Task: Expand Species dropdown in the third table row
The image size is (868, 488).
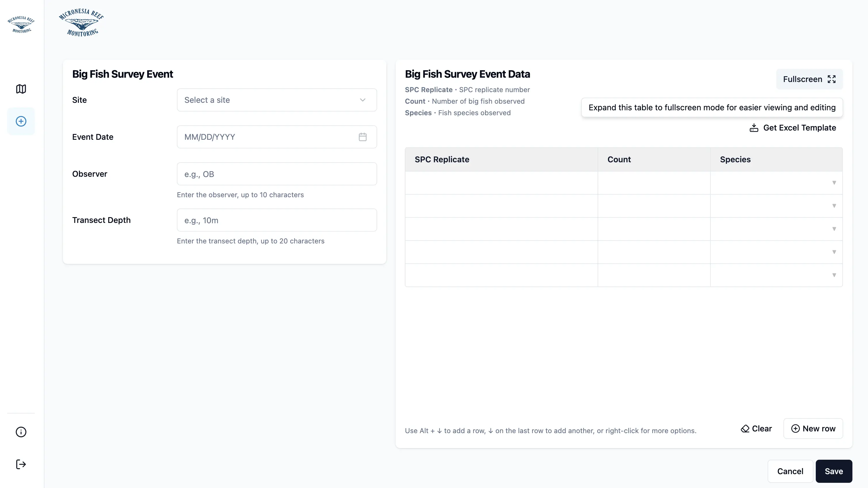Action: pyautogui.click(x=834, y=229)
